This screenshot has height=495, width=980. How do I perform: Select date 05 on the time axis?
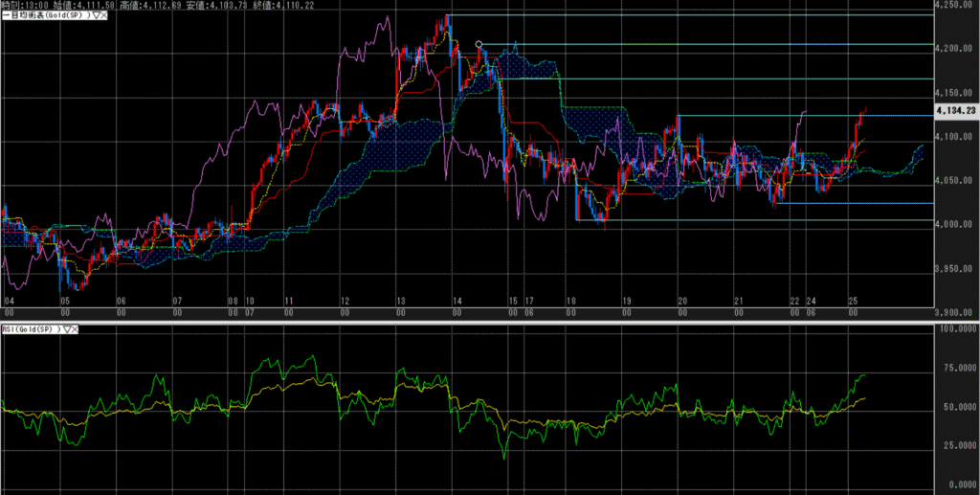point(63,301)
